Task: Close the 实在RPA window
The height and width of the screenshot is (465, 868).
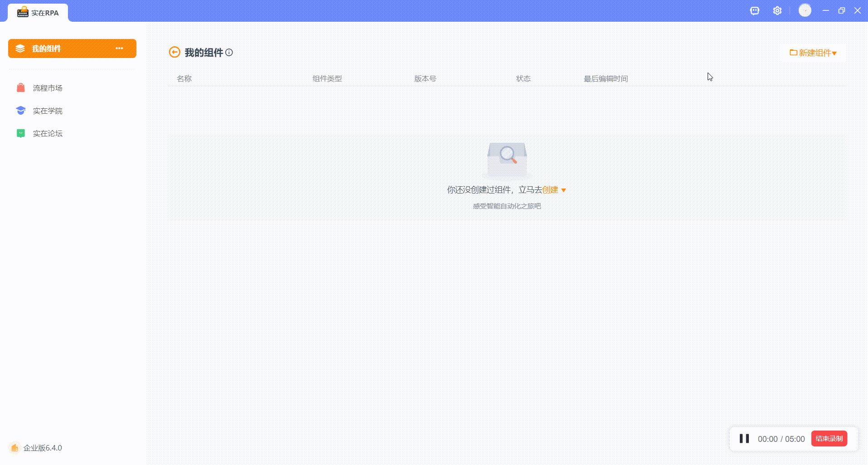Action: tap(858, 10)
